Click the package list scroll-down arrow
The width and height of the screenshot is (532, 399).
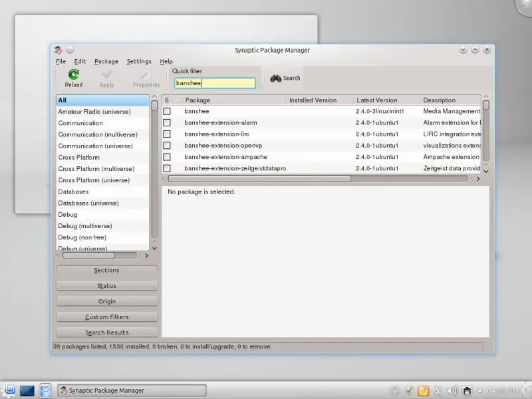pyautogui.click(x=486, y=172)
